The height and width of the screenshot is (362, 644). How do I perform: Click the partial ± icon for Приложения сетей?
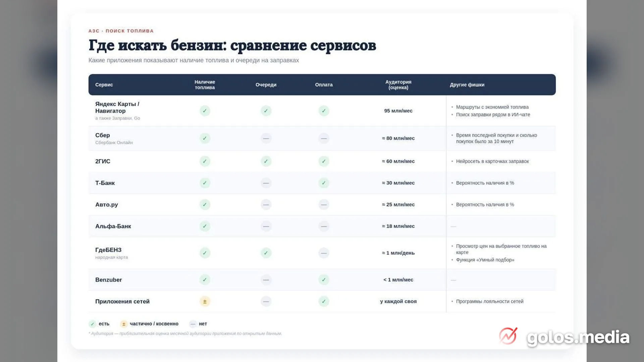205,301
